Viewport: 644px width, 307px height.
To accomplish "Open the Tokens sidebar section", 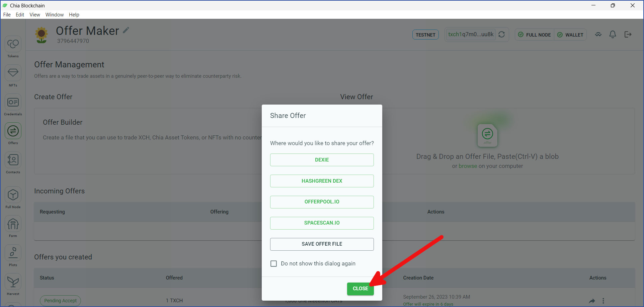I will [13, 47].
